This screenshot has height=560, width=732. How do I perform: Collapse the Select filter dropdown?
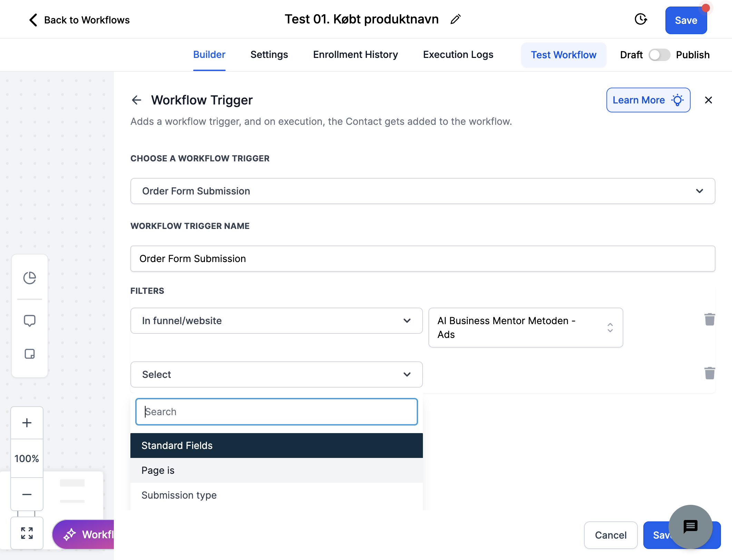[276, 374]
